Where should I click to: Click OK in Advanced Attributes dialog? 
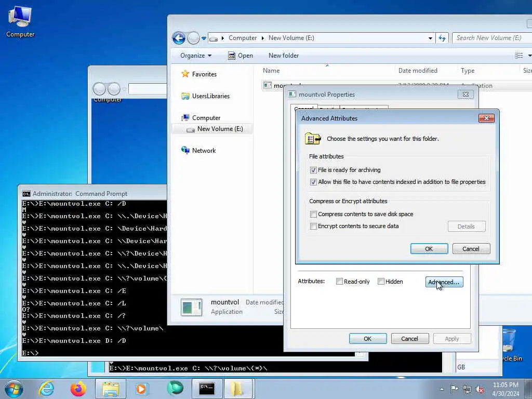pos(429,249)
